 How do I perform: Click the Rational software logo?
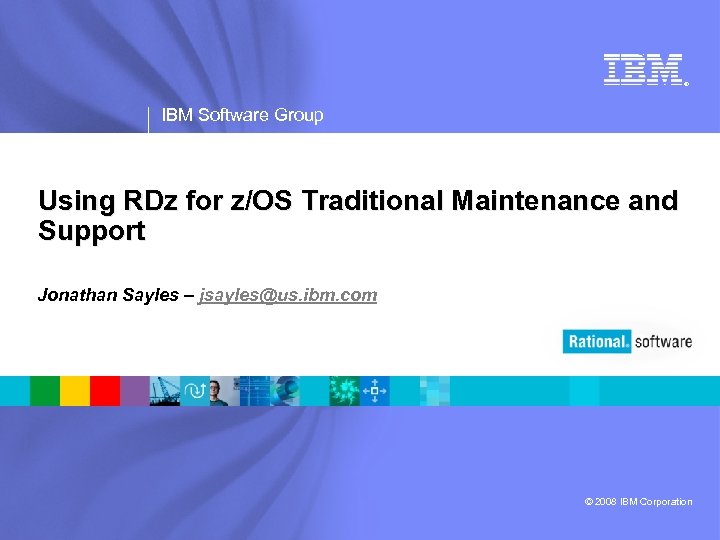627,342
